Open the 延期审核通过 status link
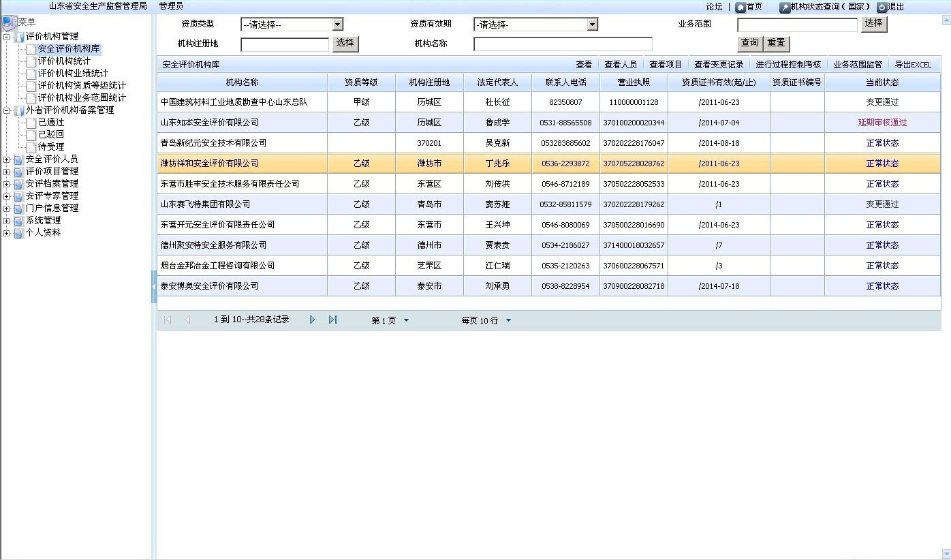The height and width of the screenshot is (560, 951). tap(883, 123)
